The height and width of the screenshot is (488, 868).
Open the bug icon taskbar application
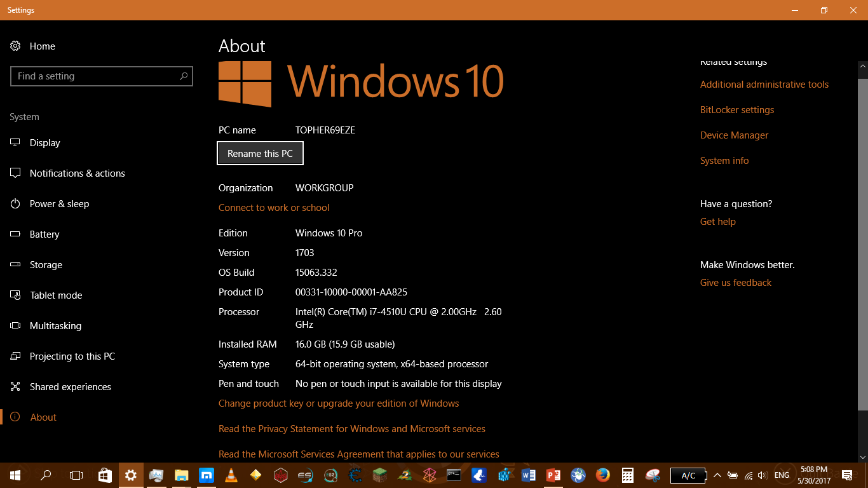pyautogui.click(x=578, y=475)
